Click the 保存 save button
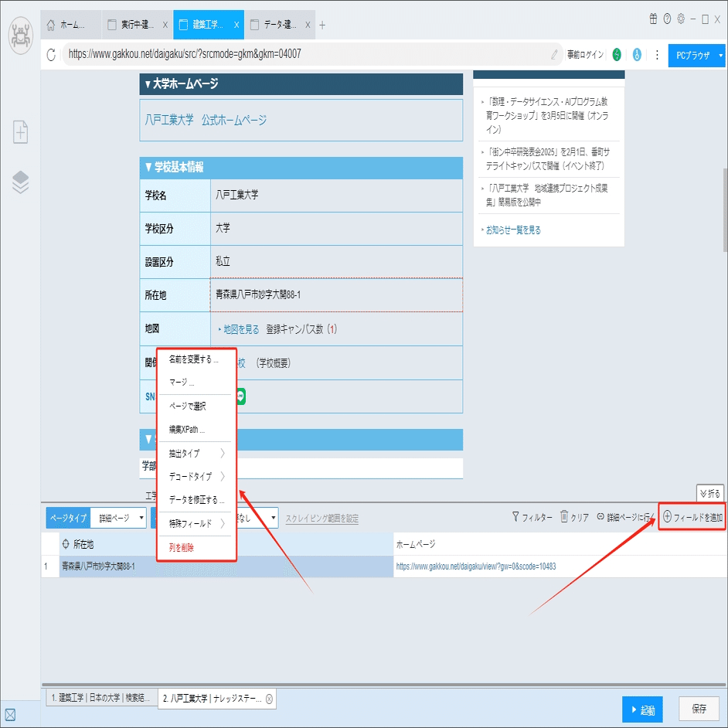Screen dimensions: 728x728 coord(699,709)
